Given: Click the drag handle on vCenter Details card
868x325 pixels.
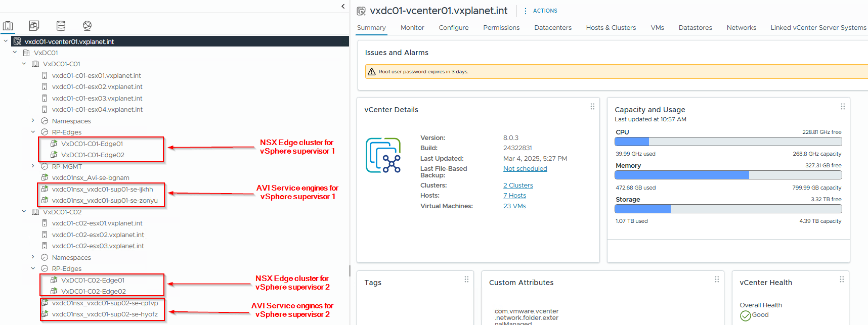Looking at the screenshot, I should click(x=592, y=107).
